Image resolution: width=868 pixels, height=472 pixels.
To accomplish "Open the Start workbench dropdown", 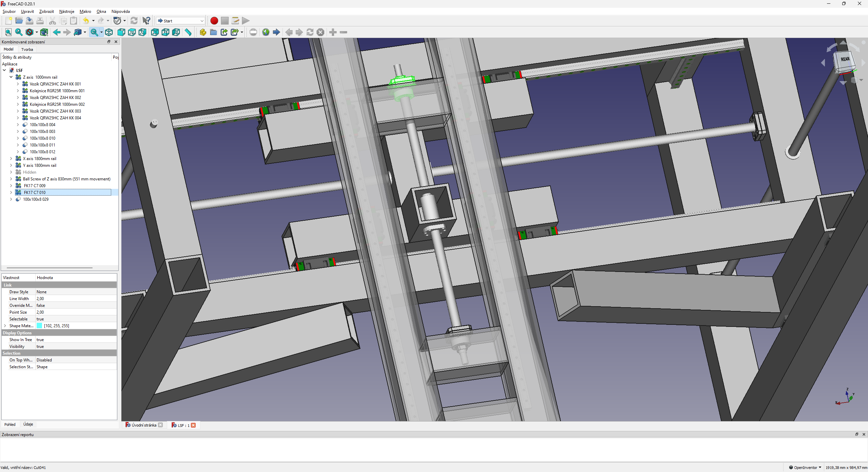I will point(181,21).
